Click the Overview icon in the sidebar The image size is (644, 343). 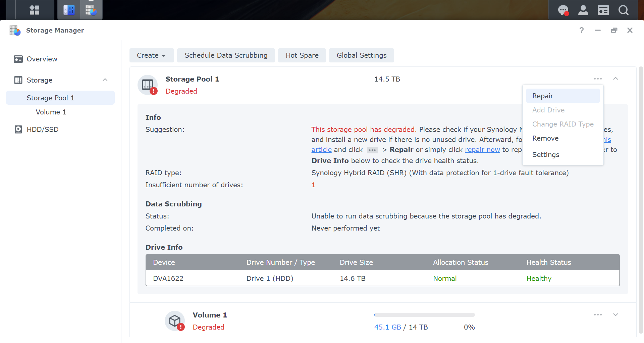click(x=18, y=59)
